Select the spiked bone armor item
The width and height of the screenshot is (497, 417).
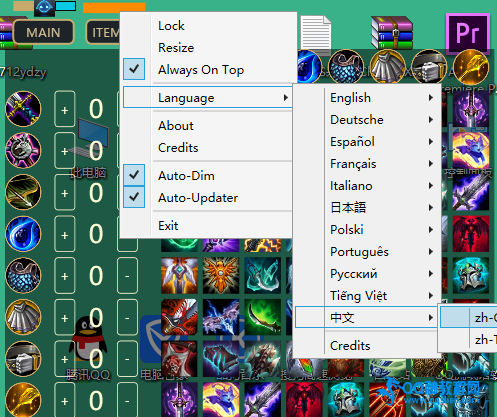(x=263, y=359)
